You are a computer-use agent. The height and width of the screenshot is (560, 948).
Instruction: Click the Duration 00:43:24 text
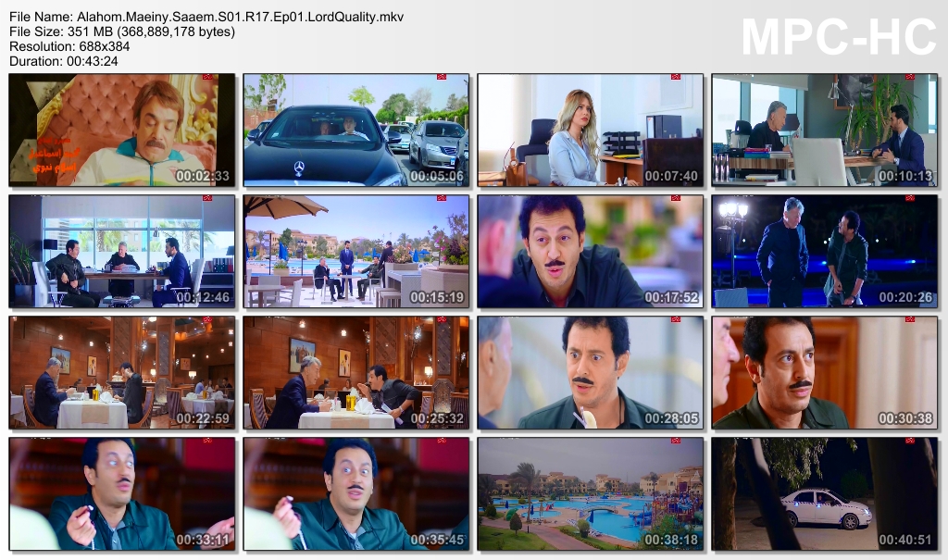click(64, 61)
